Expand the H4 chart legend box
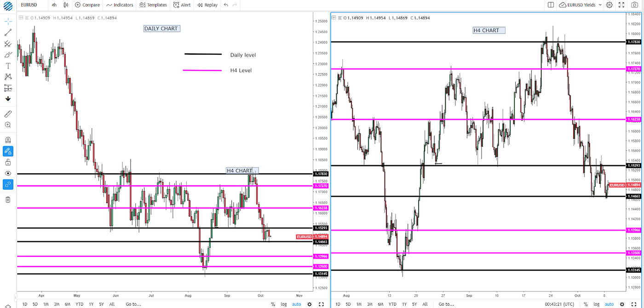The image size is (644, 308). [x=334, y=18]
